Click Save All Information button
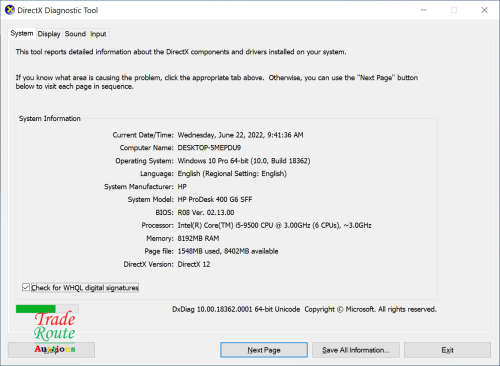This screenshot has height=366, width=500. pos(356,350)
